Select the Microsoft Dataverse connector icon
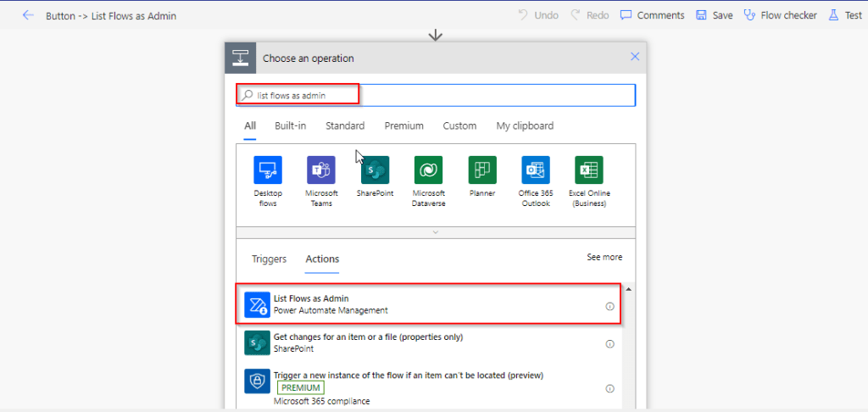Viewport: 868px width, 412px height. (x=428, y=170)
